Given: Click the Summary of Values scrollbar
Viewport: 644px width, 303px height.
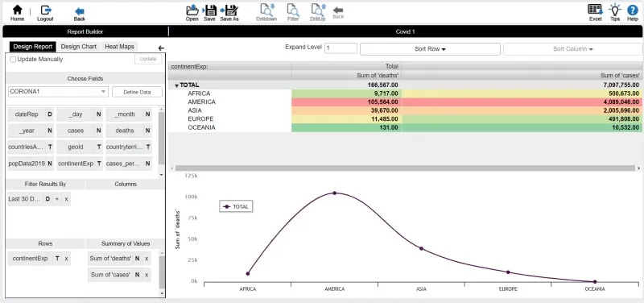Looking at the screenshot, I should pyautogui.click(x=162, y=273).
